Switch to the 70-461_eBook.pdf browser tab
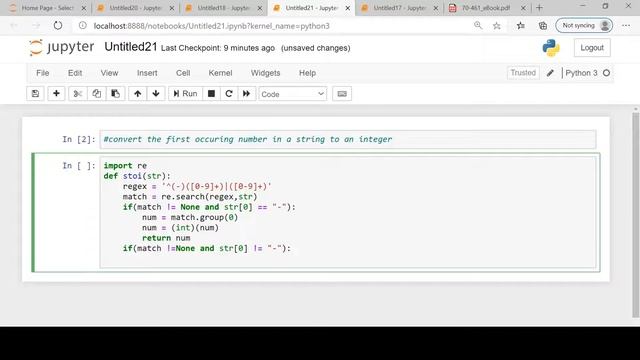 486,8
